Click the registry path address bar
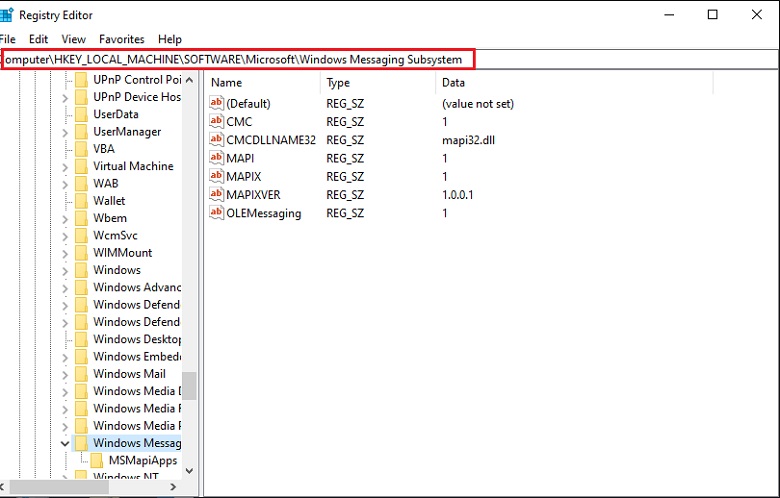Viewport: 780px width, 498px height. click(390, 59)
